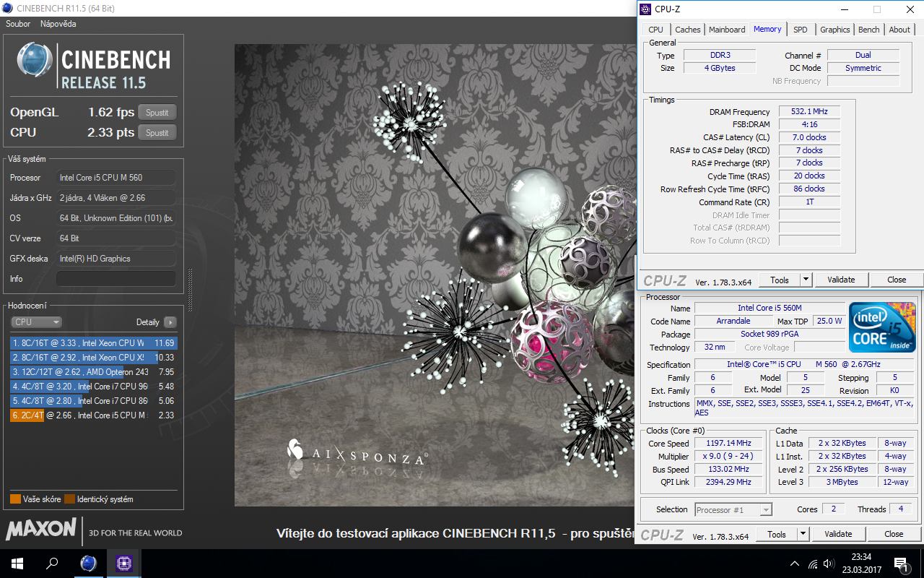Click the Cinebench taskbar icon

pyautogui.click(x=88, y=564)
